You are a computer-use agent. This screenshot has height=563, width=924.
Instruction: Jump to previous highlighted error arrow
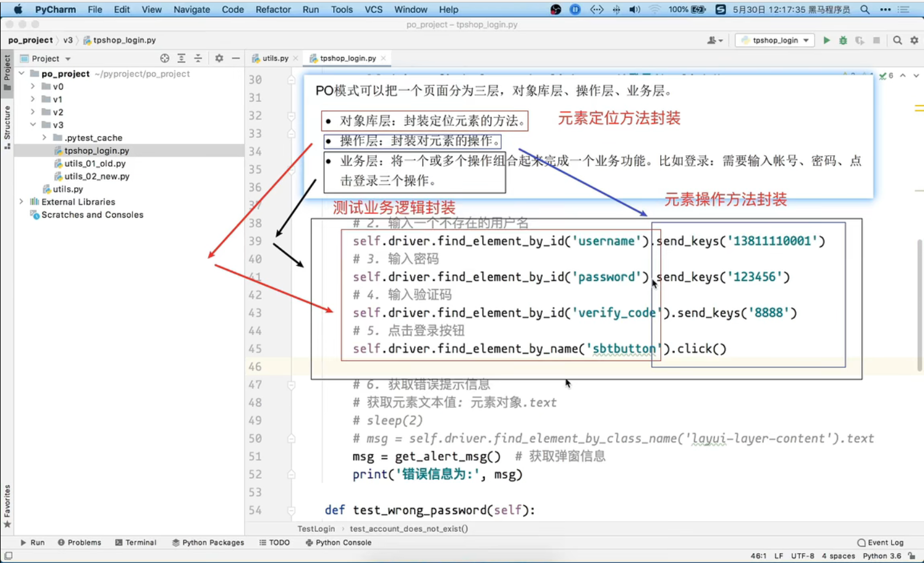coord(903,76)
